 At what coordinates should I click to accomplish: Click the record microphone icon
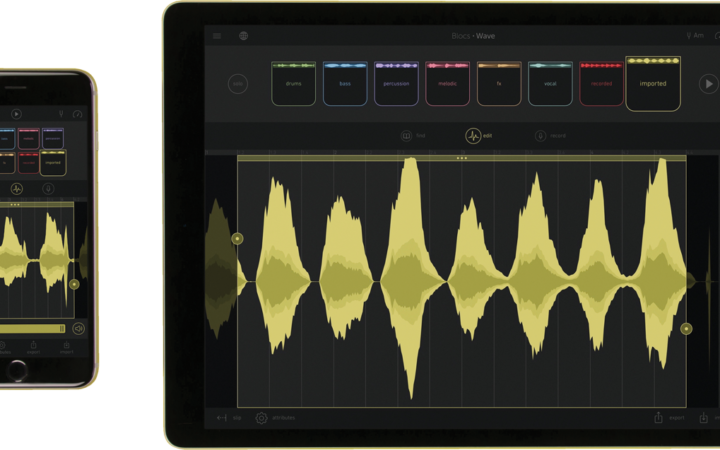pos(540,136)
